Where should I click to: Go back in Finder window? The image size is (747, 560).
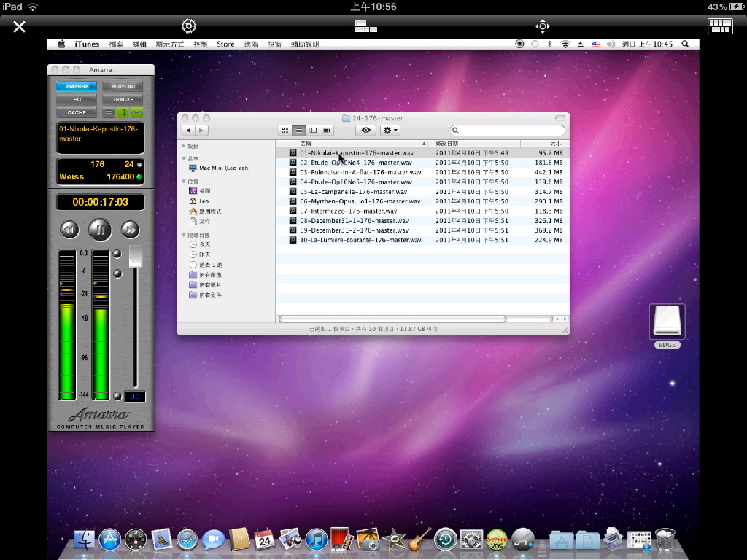[x=189, y=130]
